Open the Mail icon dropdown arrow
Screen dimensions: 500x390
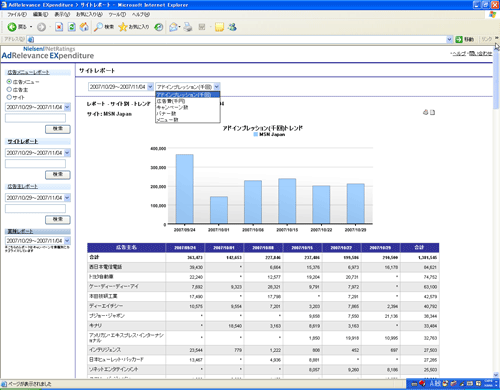pyautogui.click(x=179, y=27)
